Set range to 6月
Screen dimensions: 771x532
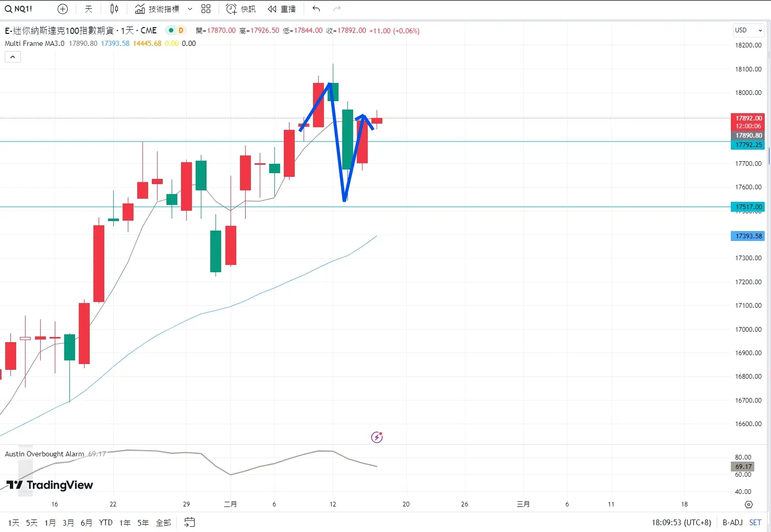87,523
